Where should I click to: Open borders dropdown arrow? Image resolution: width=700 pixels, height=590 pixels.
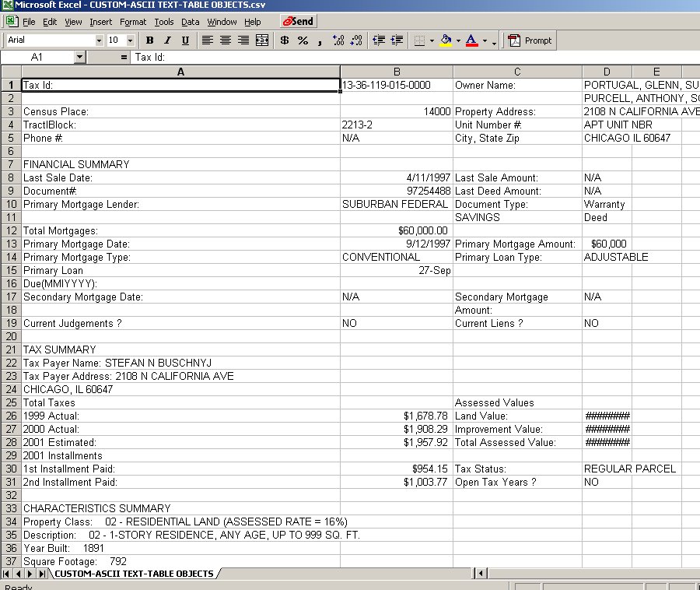(x=432, y=40)
